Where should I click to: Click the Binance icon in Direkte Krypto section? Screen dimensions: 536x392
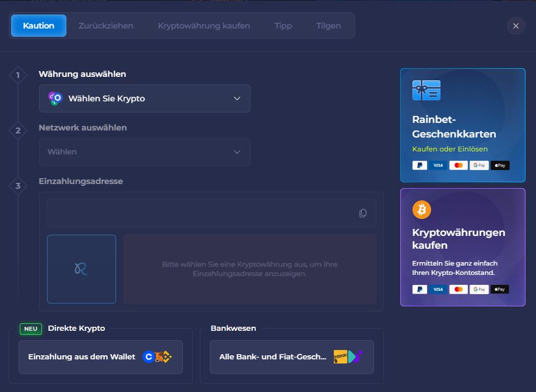click(x=167, y=356)
